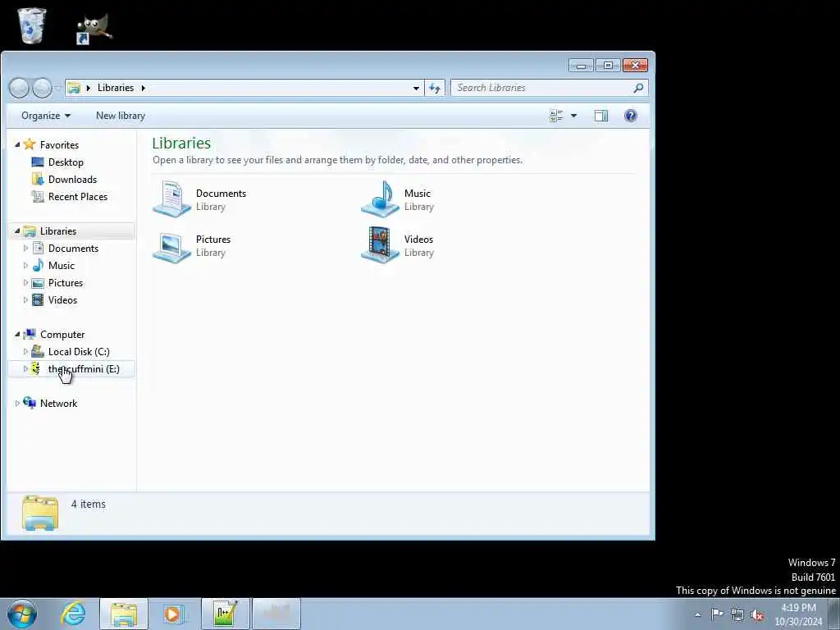Expand the Pictures sidebar node

pos(25,283)
